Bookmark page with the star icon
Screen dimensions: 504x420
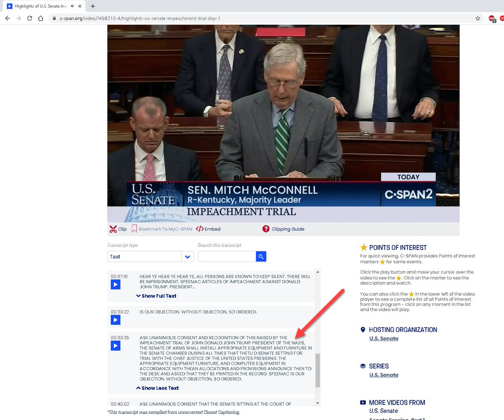pyautogui.click(x=478, y=18)
